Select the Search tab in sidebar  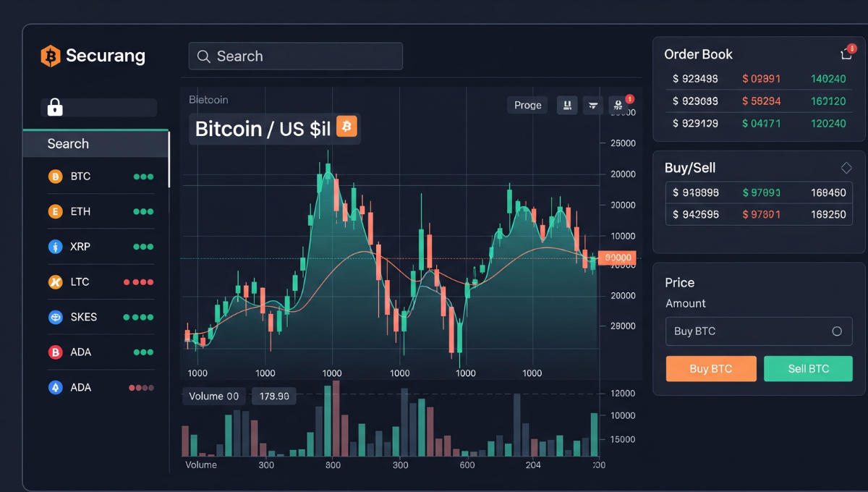click(x=95, y=144)
